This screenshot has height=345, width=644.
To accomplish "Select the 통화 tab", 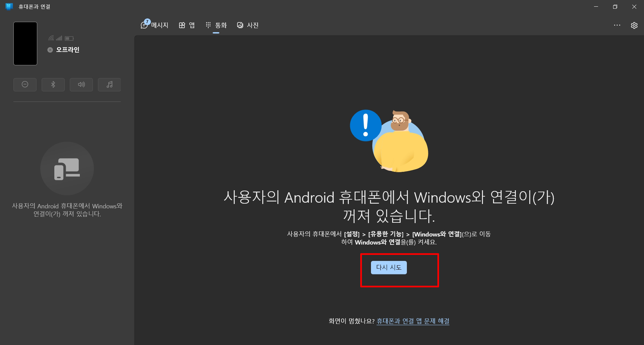I will [216, 25].
